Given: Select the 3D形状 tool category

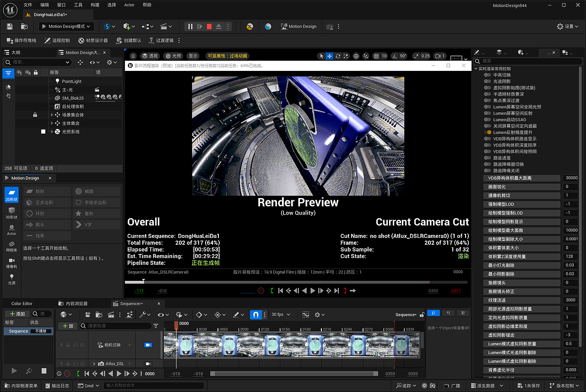Looking at the screenshot, I should 11,213.
